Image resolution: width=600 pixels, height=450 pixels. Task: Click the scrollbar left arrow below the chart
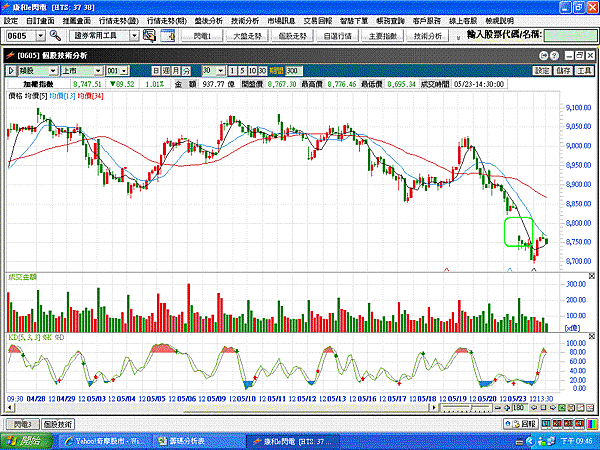tap(11, 408)
